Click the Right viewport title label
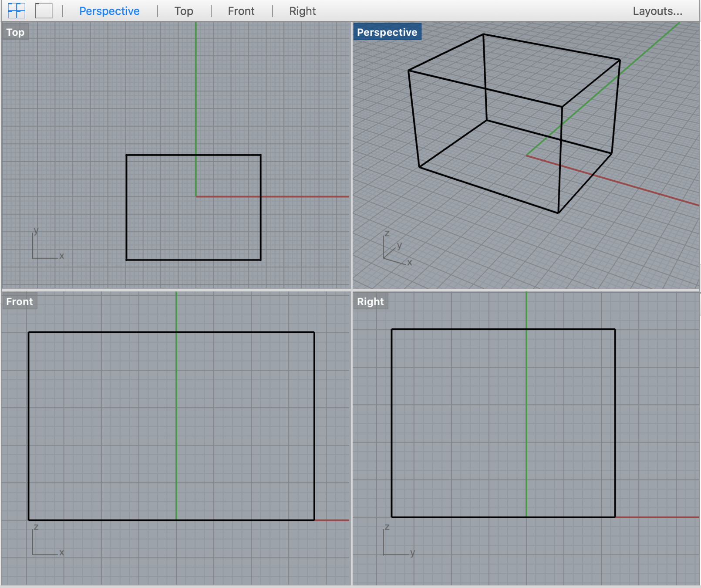701x588 pixels. click(371, 301)
